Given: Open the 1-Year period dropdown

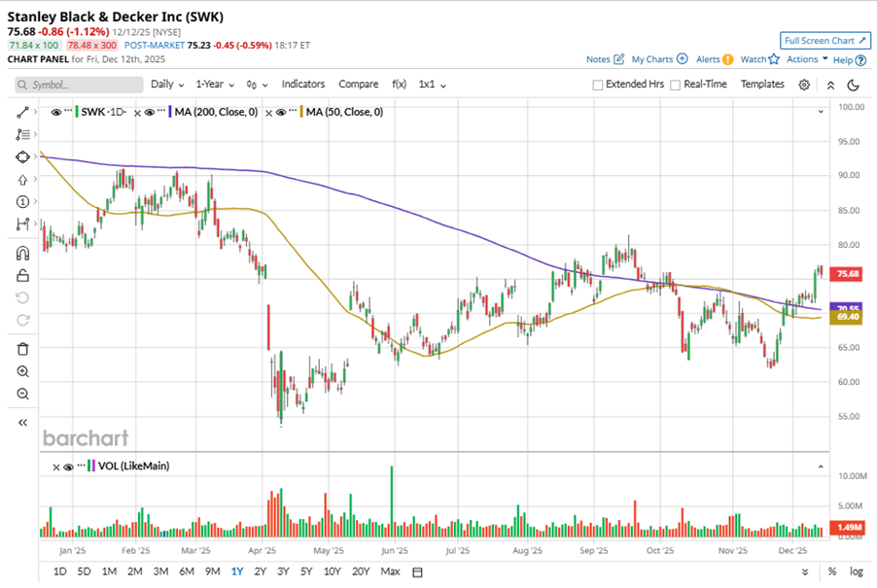Looking at the screenshot, I should click(x=214, y=85).
